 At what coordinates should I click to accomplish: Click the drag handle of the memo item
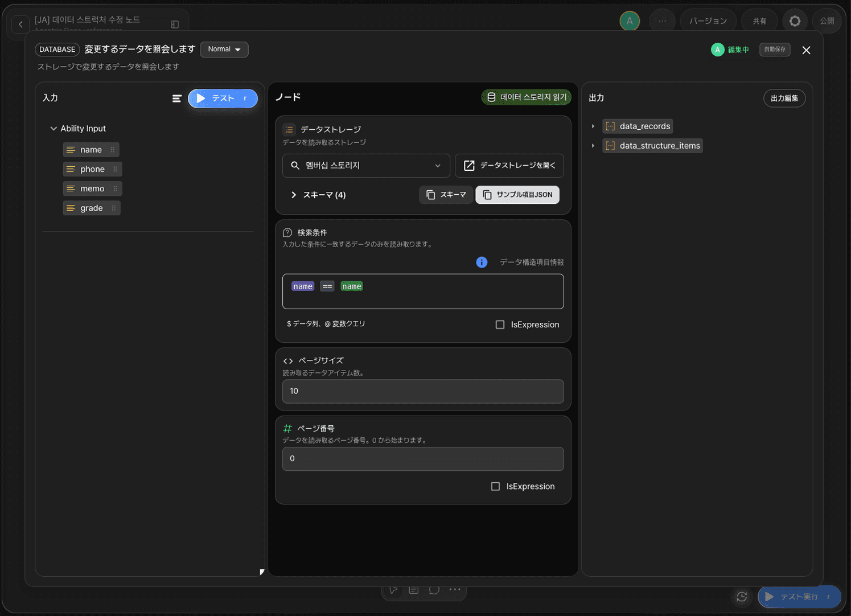click(116, 188)
